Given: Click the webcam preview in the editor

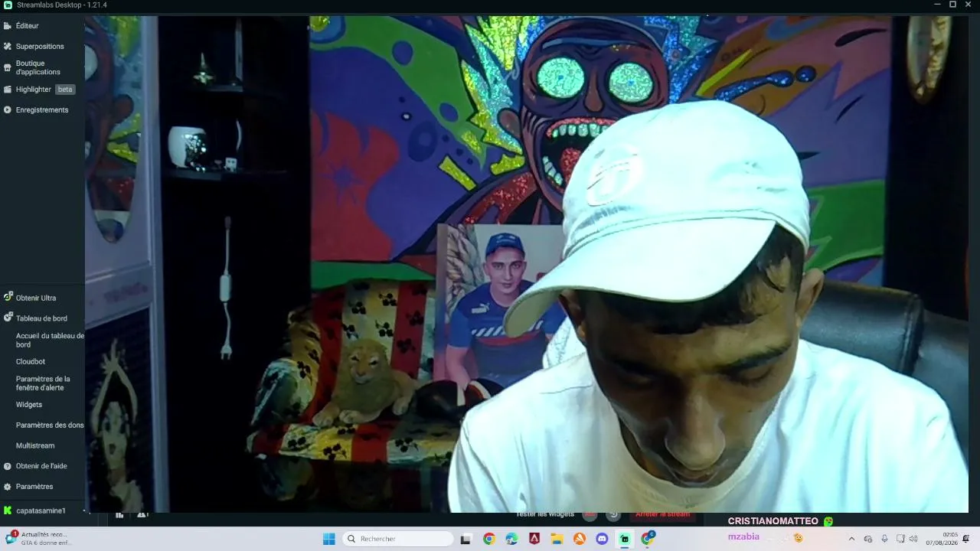Looking at the screenshot, I should (527, 264).
